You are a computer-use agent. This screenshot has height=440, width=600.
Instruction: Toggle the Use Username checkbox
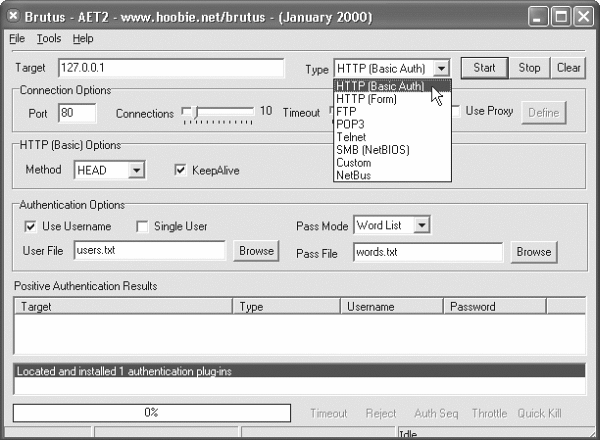tap(30, 227)
